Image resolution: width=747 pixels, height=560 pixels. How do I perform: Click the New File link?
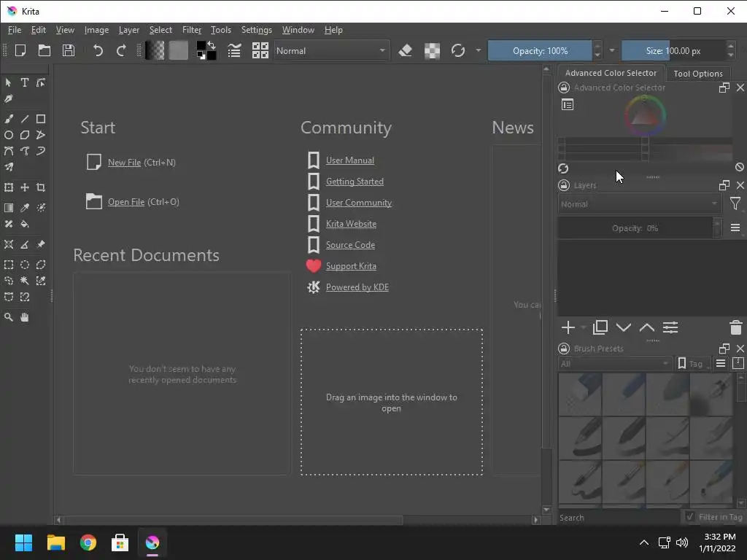[124, 163]
